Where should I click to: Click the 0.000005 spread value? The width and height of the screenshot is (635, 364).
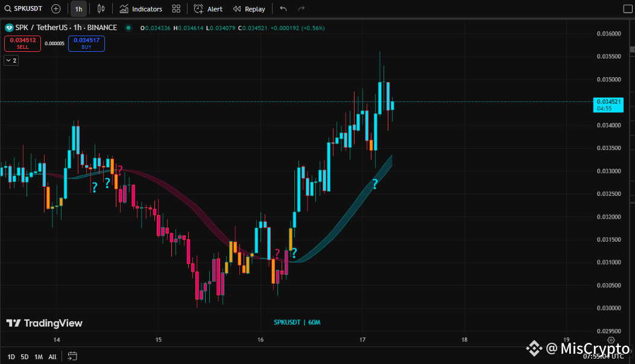55,43
